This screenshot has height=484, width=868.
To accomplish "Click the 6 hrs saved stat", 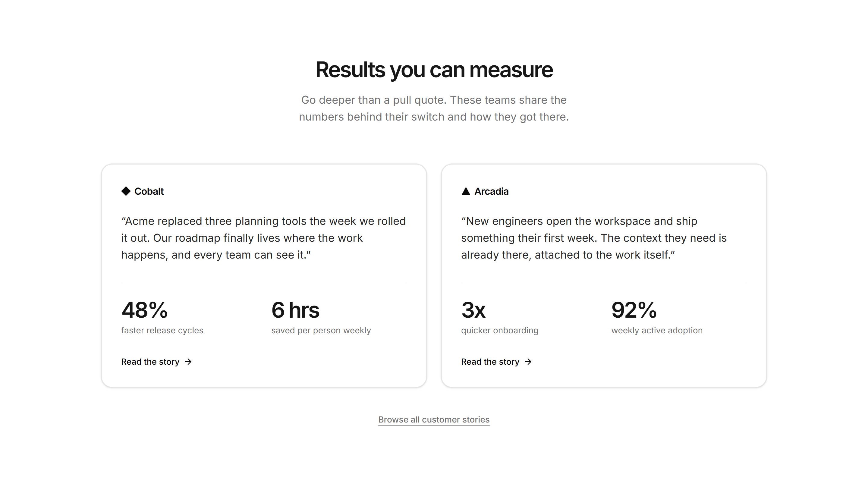I will [x=321, y=317].
